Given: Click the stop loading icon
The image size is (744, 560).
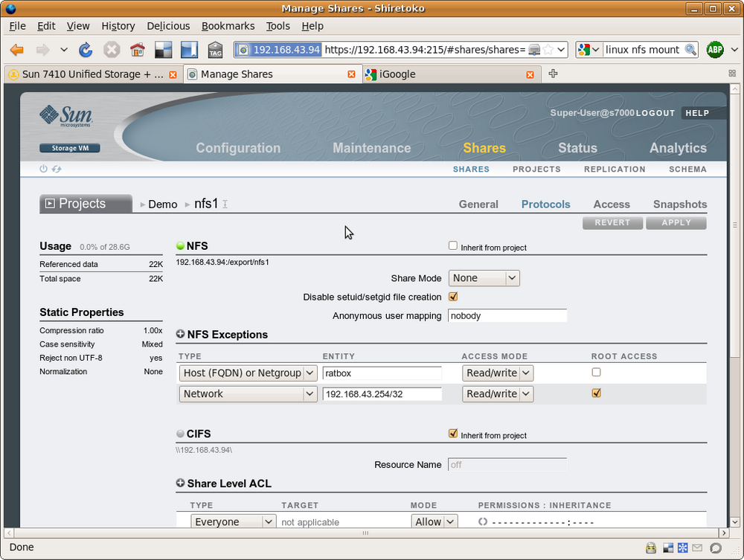Looking at the screenshot, I should 112,50.
